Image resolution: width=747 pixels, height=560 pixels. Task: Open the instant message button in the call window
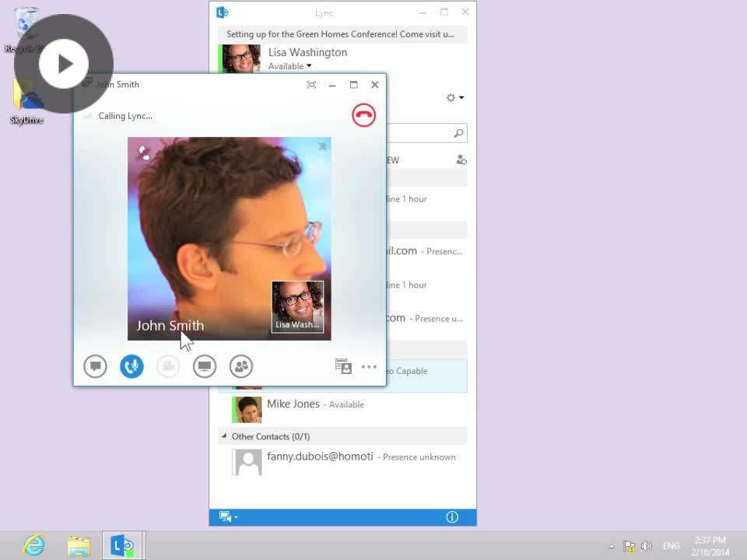coord(95,366)
